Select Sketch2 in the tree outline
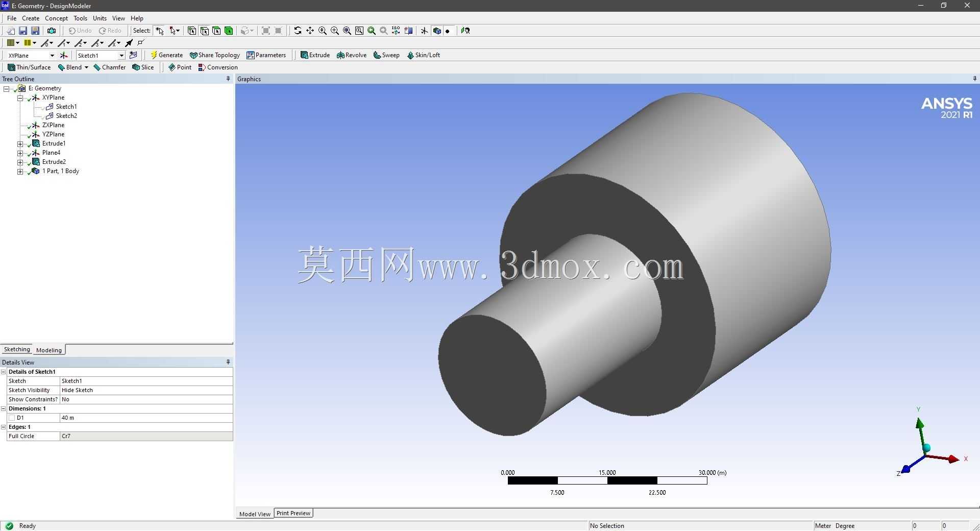Viewport: 980px width, 531px height. pos(66,116)
